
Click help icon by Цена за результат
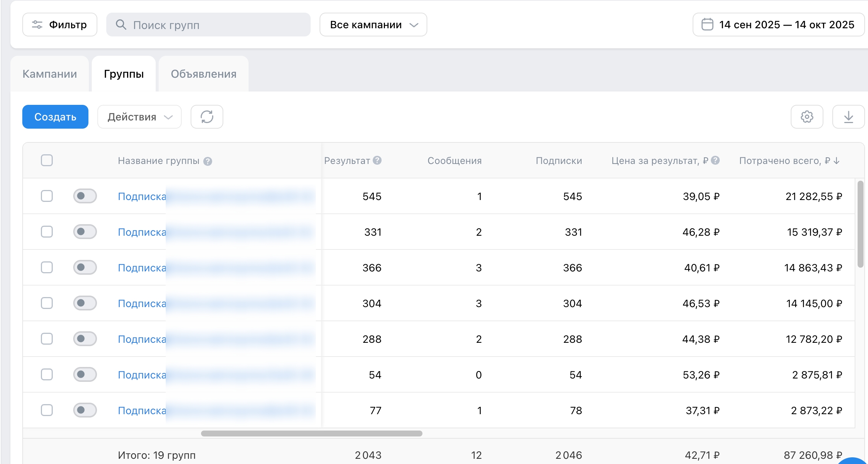(x=715, y=160)
